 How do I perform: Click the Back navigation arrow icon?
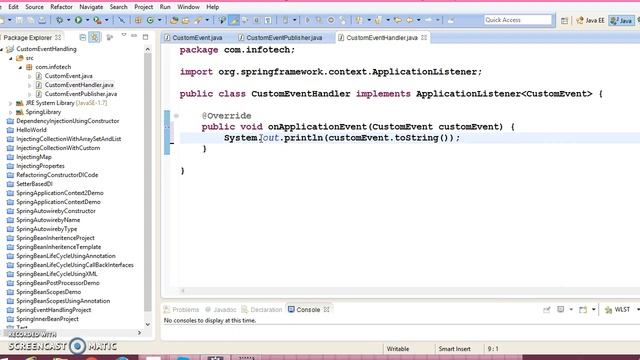click(409, 20)
